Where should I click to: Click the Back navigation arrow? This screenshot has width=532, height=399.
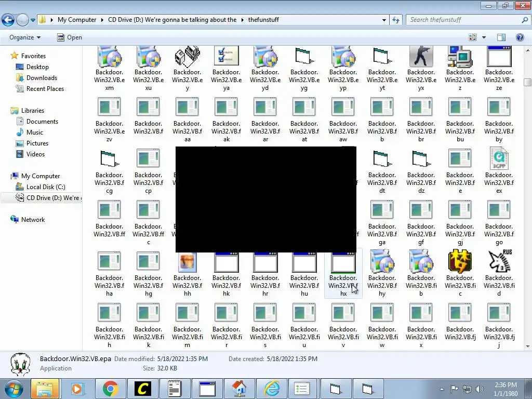pos(8,20)
